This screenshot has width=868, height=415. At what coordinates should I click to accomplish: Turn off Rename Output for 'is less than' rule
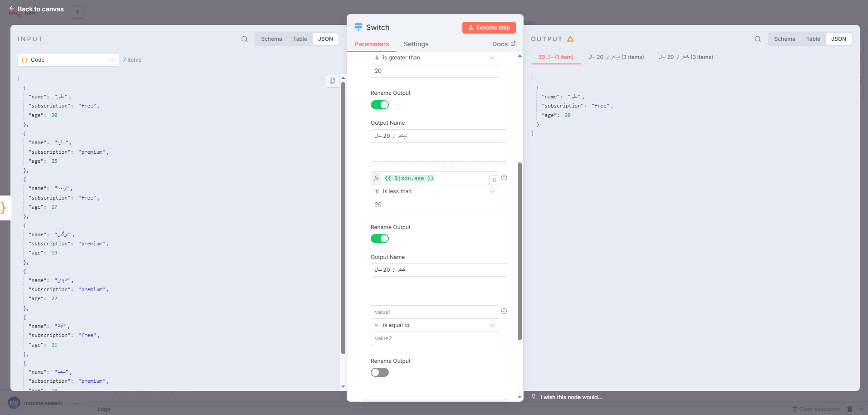tap(380, 239)
